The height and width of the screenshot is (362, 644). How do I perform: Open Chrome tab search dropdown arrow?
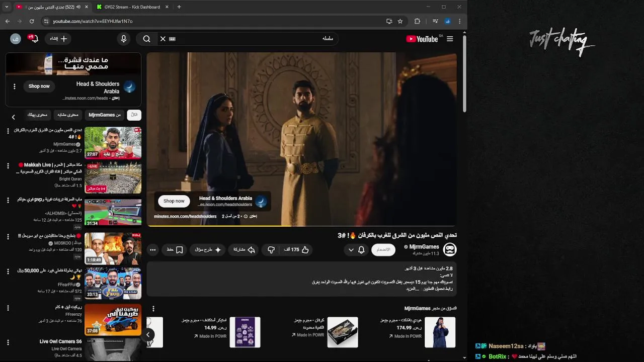(7, 7)
